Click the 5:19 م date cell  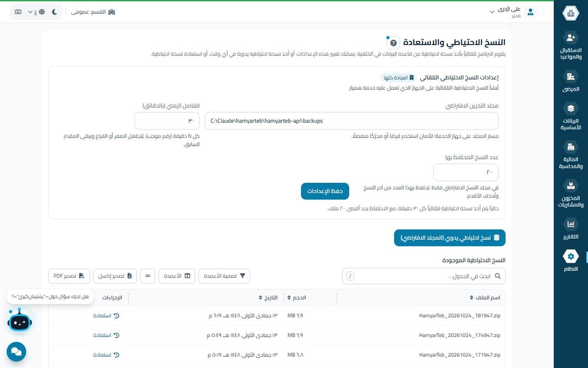tap(243, 355)
